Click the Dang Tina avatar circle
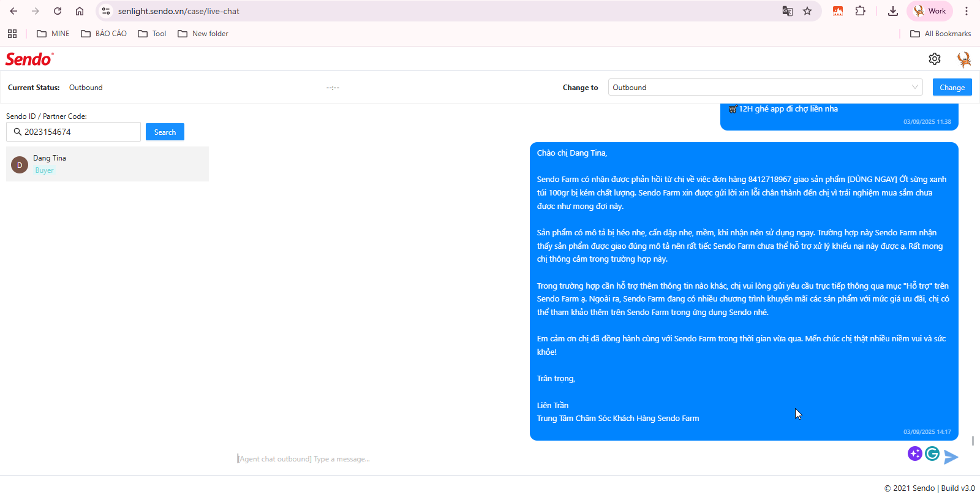 (20, 165)
